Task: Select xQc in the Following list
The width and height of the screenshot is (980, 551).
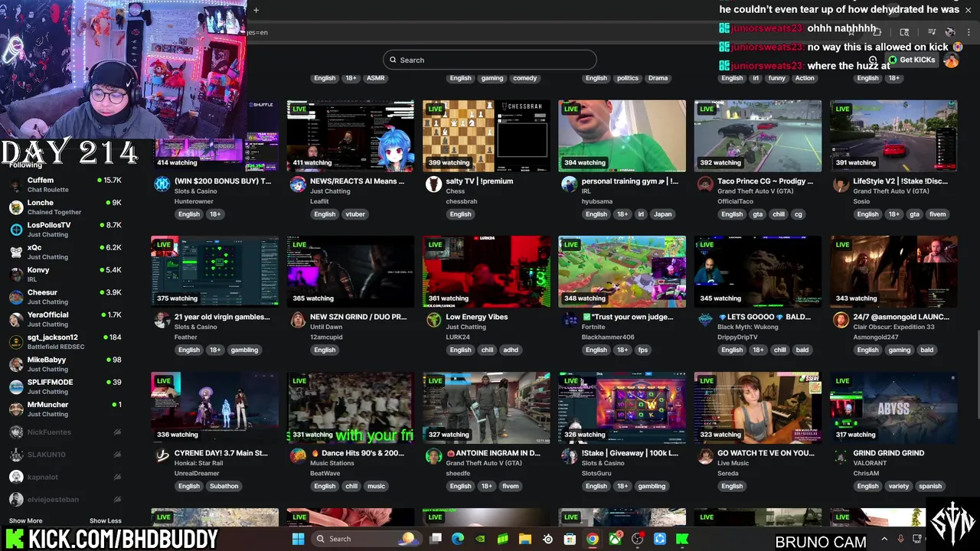Action: (65, 252)
